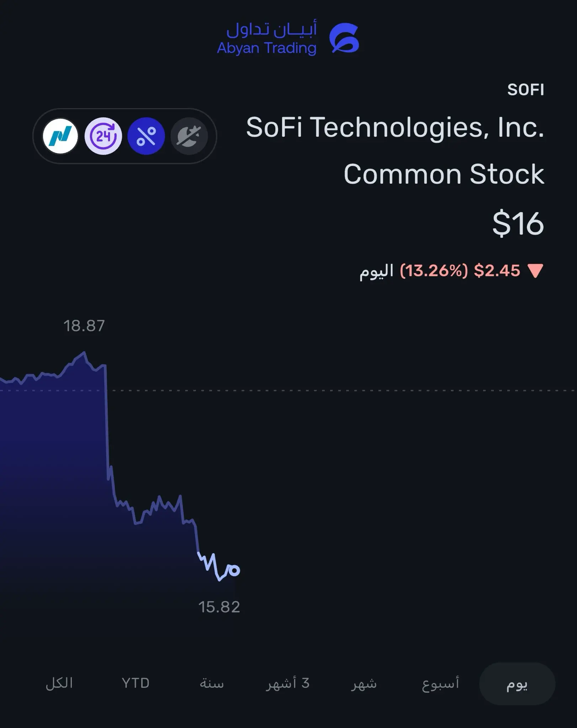
Task: Tap the red down-triangle change indicator
Action: click(535, 271)
